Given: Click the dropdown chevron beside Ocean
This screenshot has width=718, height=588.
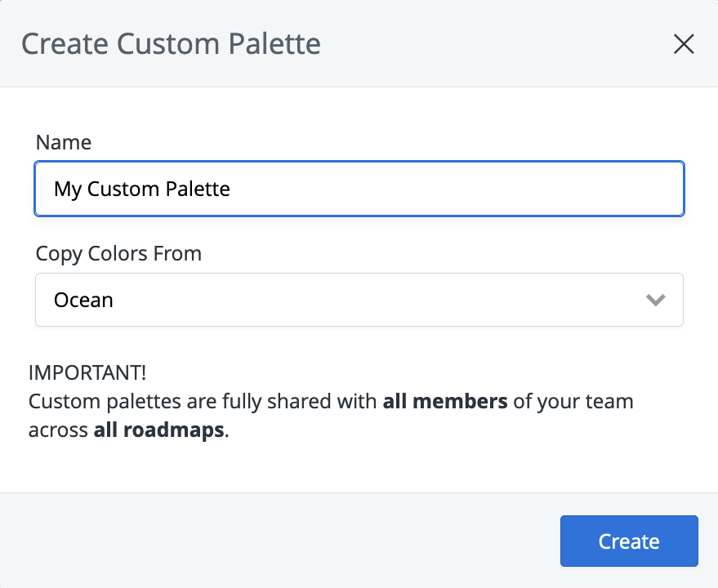Looking at the screenshot, I should coord(656,300).
